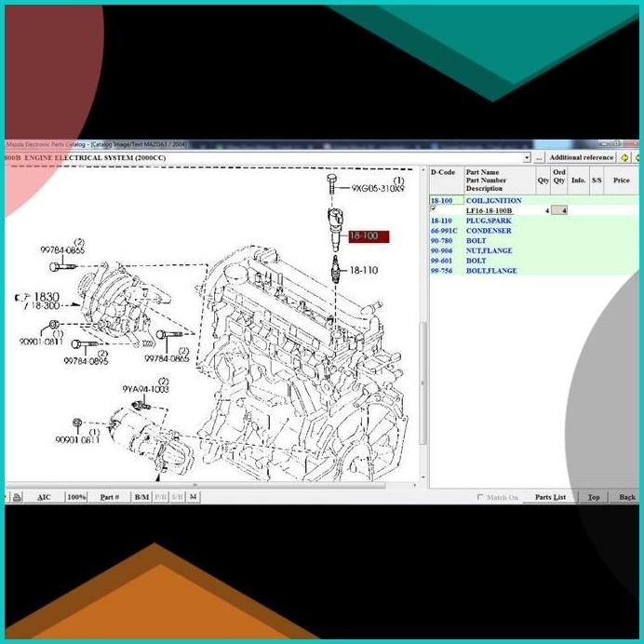644x644 pixels.
Task: Open the BOLT,FLANGE part row
Action: click(491, 271)
